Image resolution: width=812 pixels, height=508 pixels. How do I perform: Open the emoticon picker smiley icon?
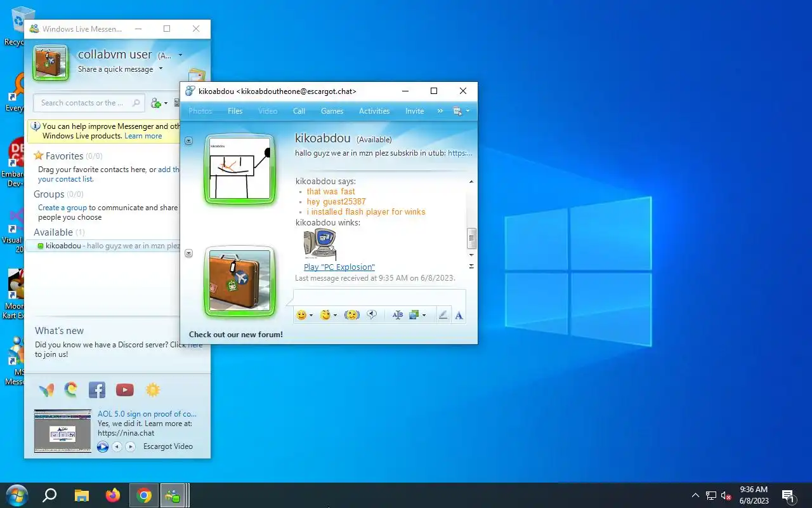[301, 315]
